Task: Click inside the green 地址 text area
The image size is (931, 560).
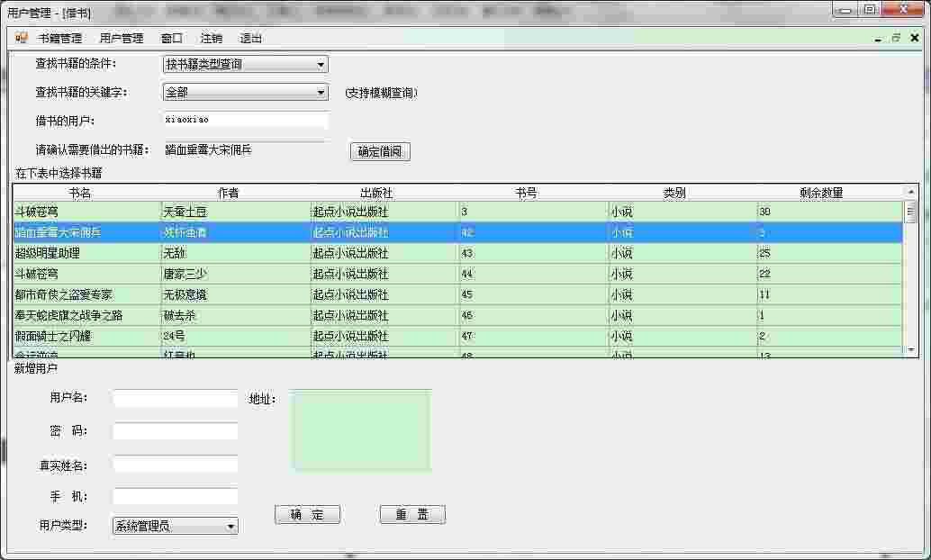Action: point(360,429)
